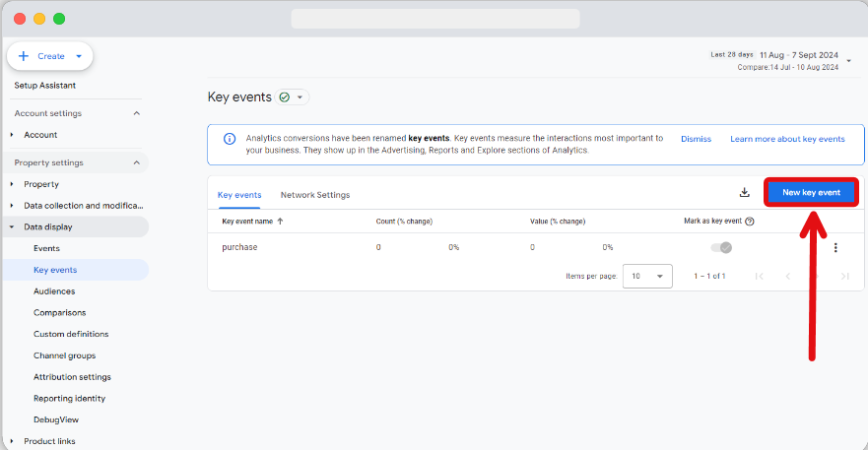This screenshot has height=450, width=868.
Task: Click the Last 28 days date range text
Action: tap(732, 55)
